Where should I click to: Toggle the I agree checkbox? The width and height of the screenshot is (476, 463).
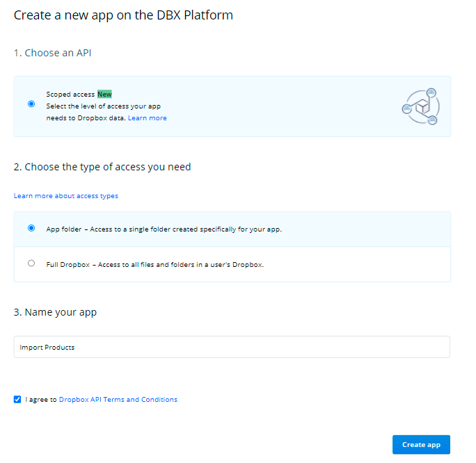pyautogui.click(x=17, y=400)
